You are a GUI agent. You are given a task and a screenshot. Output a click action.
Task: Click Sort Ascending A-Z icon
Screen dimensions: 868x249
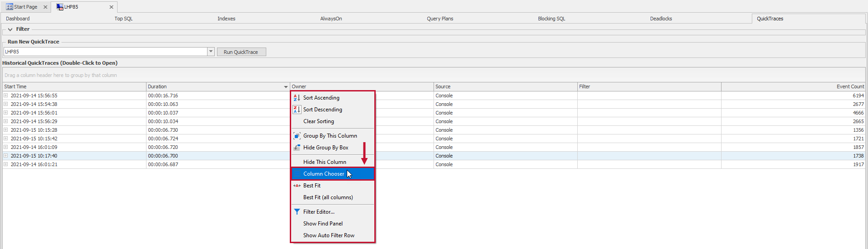[297, 98]
